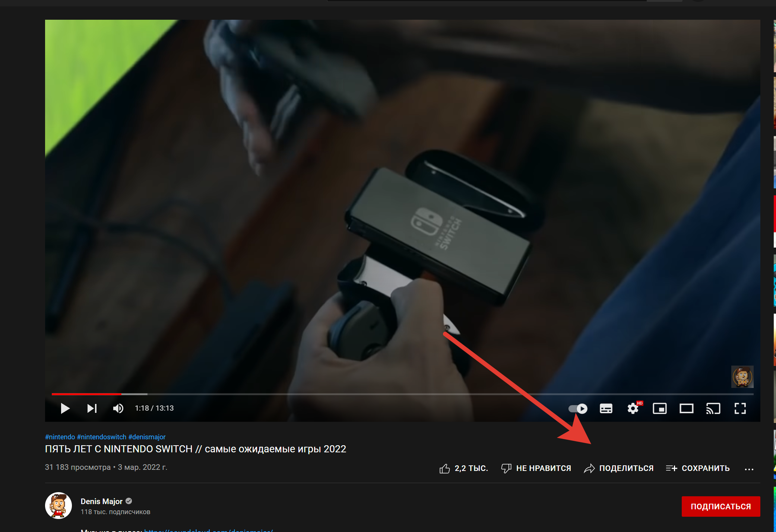The height and width of the screenshot is (532, 776).
Task: Open the HD settings gear
Action: 633,409
